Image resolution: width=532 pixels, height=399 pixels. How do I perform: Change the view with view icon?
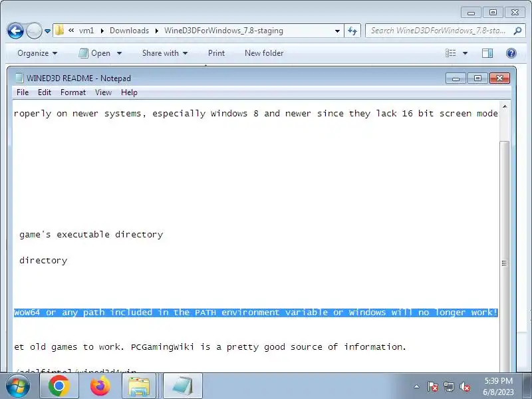click(451, 53)
